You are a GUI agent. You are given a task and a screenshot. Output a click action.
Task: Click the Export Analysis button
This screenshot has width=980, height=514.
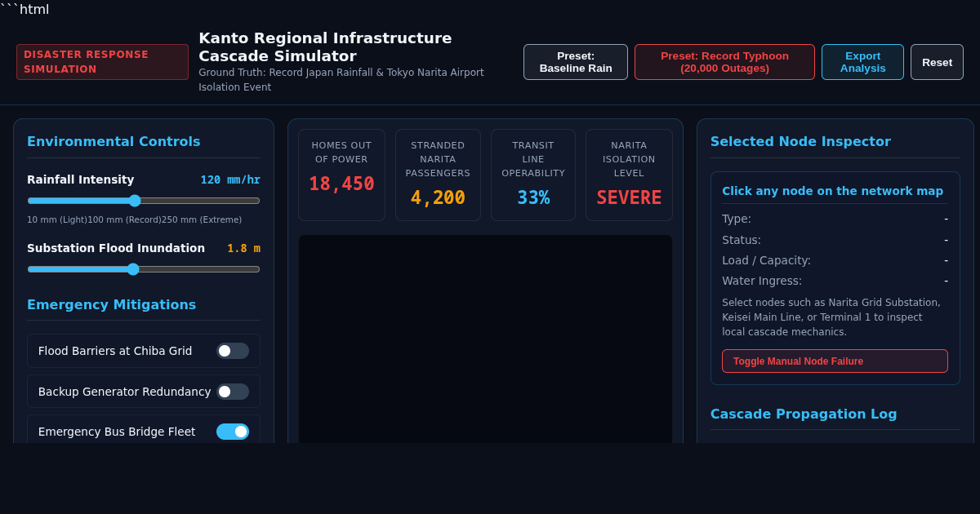pyautogui.click(x=862, y=62)
